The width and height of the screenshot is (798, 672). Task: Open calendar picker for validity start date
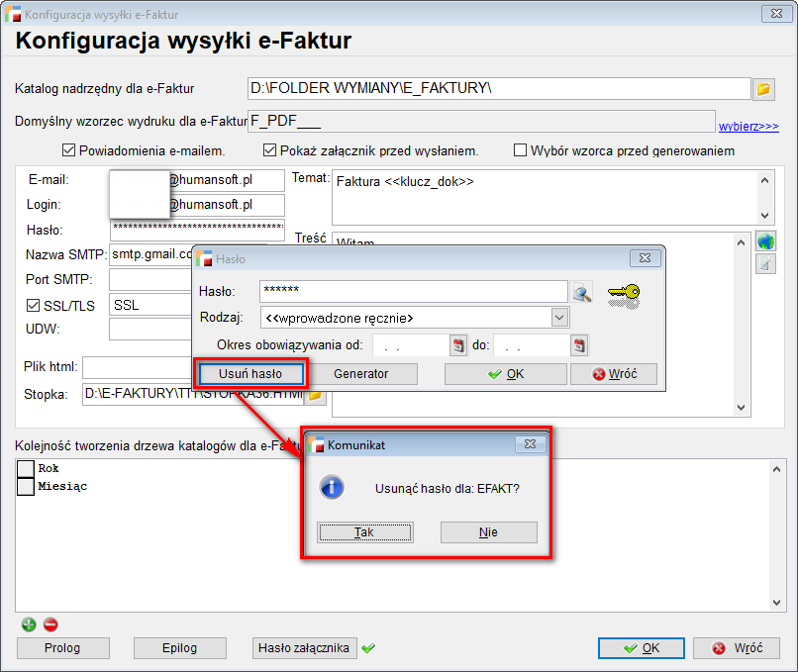458,345
